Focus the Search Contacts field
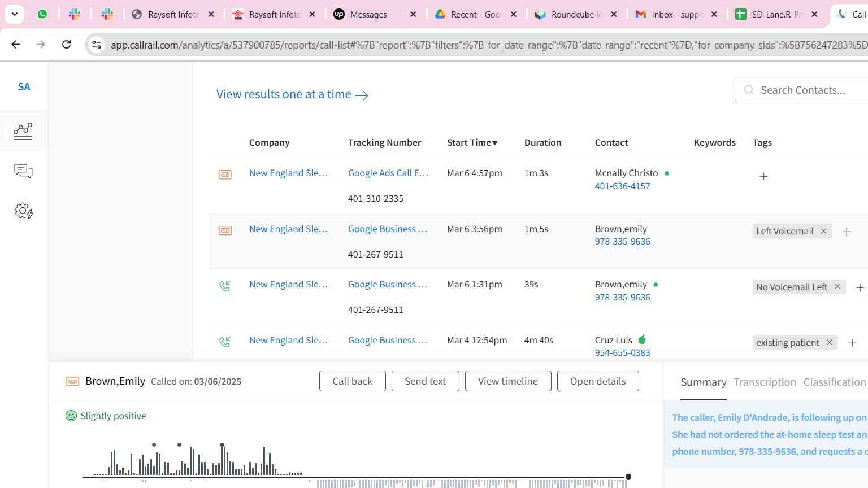Image resolution: width=868 pixels, height=488 pixels. [802, 90]
